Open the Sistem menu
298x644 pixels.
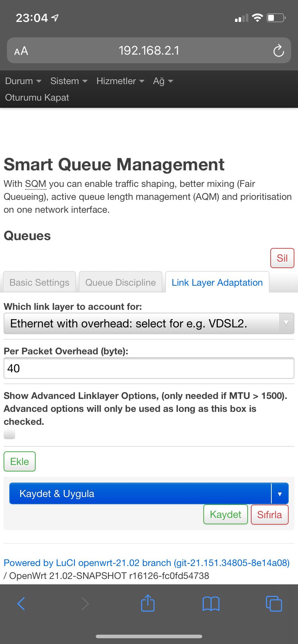click(69, 81)
